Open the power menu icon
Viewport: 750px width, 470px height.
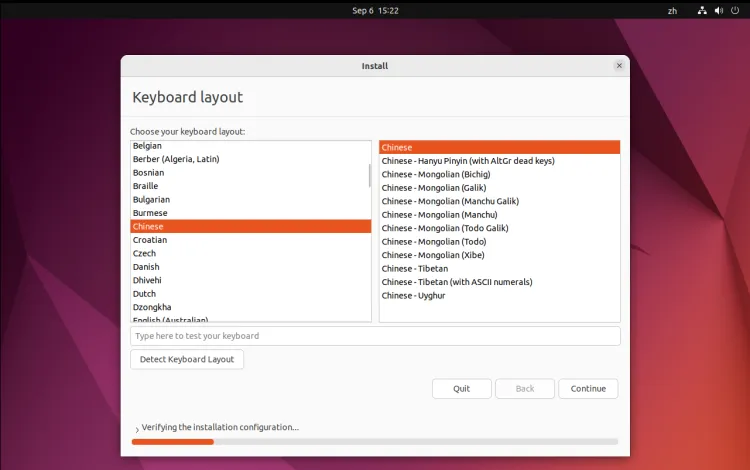734,10
